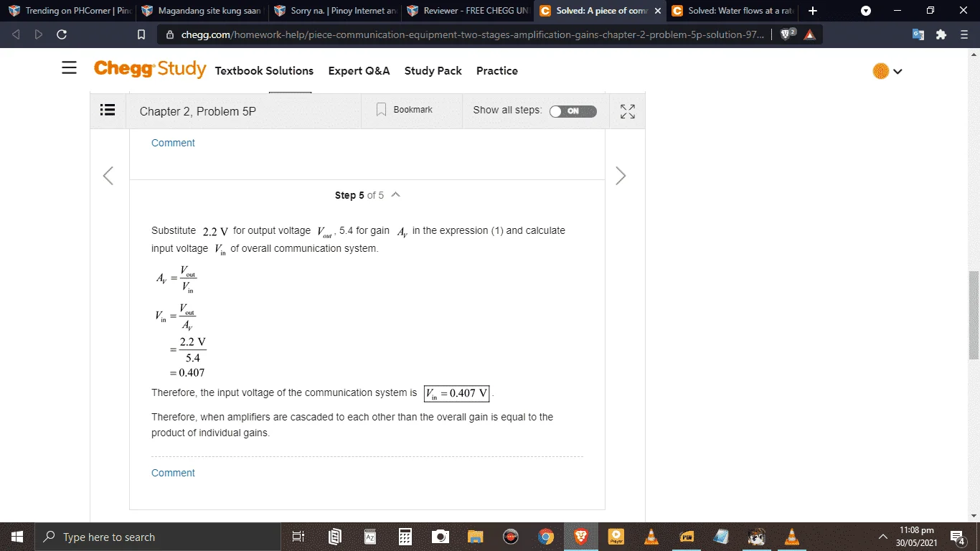The width and height of the screenshot is (980, 551).
Task: Open the chapter problem list icon
Action: pos(108,110)
